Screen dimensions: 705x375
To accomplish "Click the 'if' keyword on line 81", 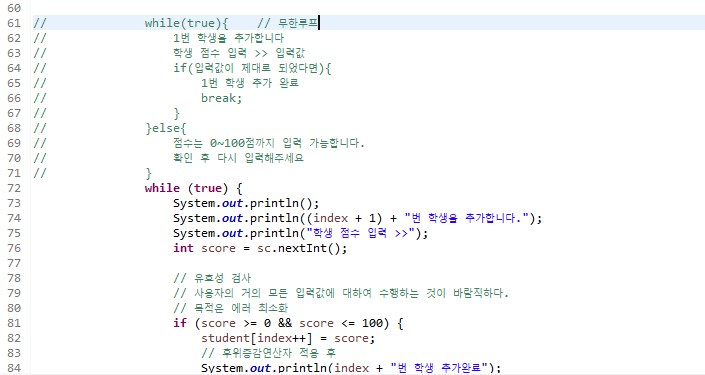I will (x=180, y=323).
